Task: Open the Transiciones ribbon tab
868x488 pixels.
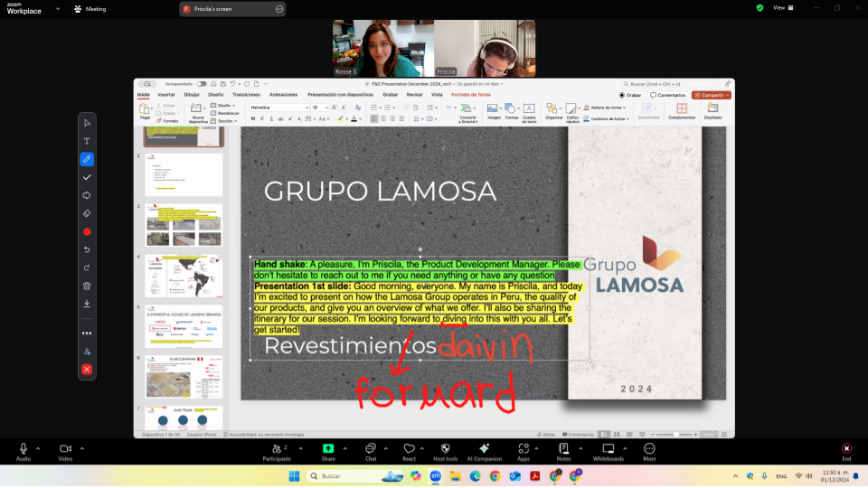Action: (x=246, y=95)
